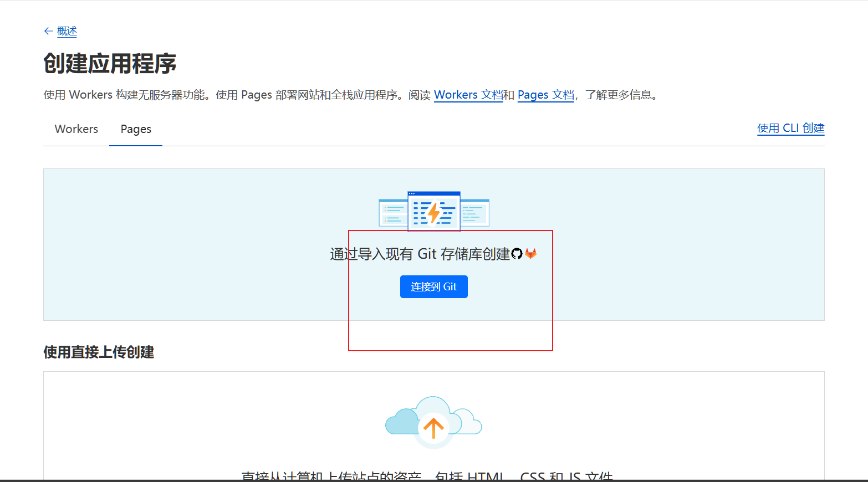Click the orange upload arrow icon
This screenshot has width=868, height=482.
coord(433,428)
